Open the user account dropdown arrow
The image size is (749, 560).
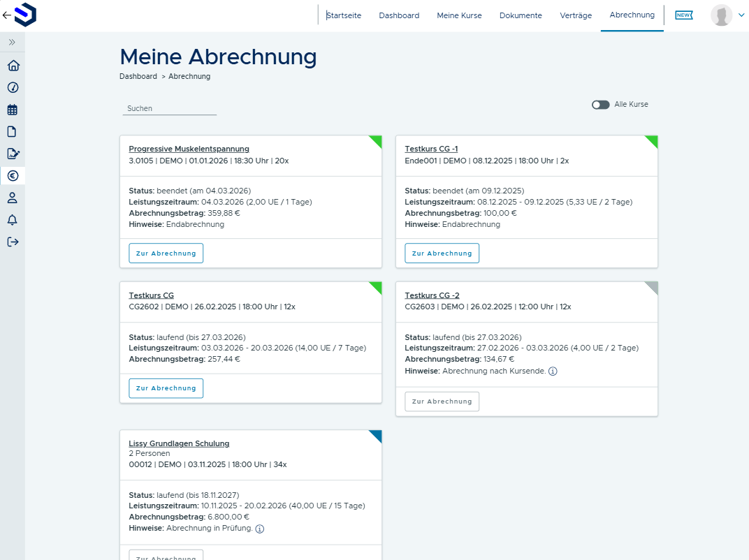pos(741,15)
